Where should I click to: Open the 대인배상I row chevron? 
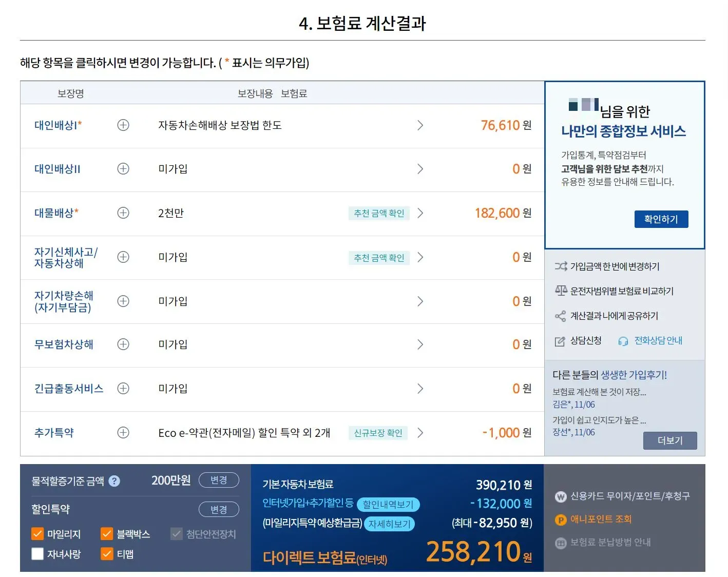[x=420, y=125]
